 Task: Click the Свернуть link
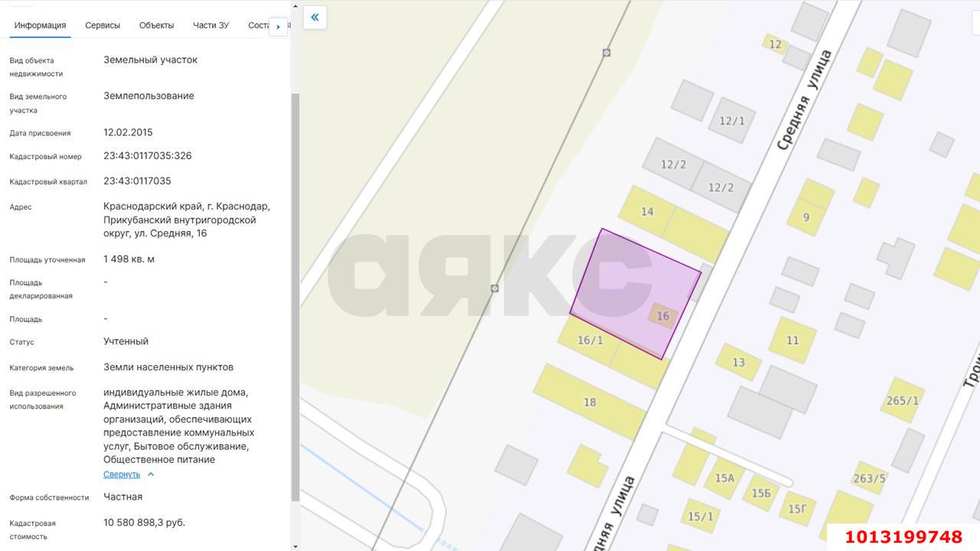click(x=122, y=474)
